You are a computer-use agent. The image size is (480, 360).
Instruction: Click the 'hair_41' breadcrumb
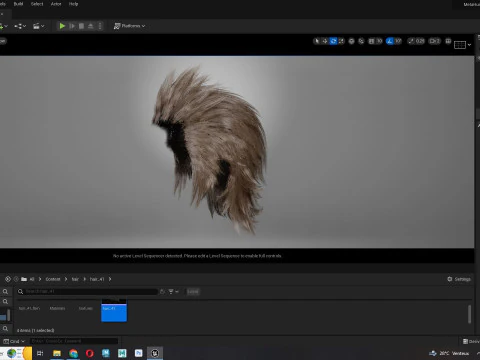point(97,279)
